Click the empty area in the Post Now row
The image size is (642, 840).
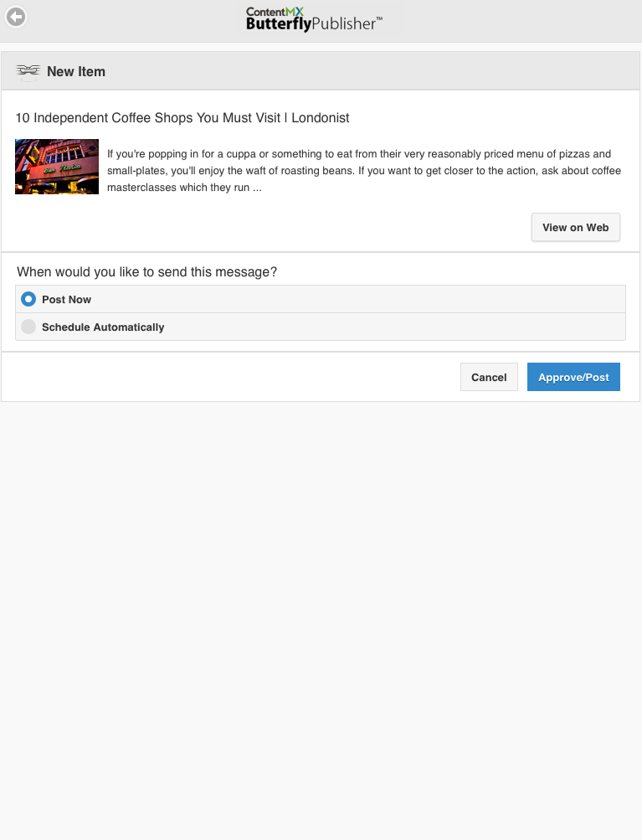pos(357,299)
